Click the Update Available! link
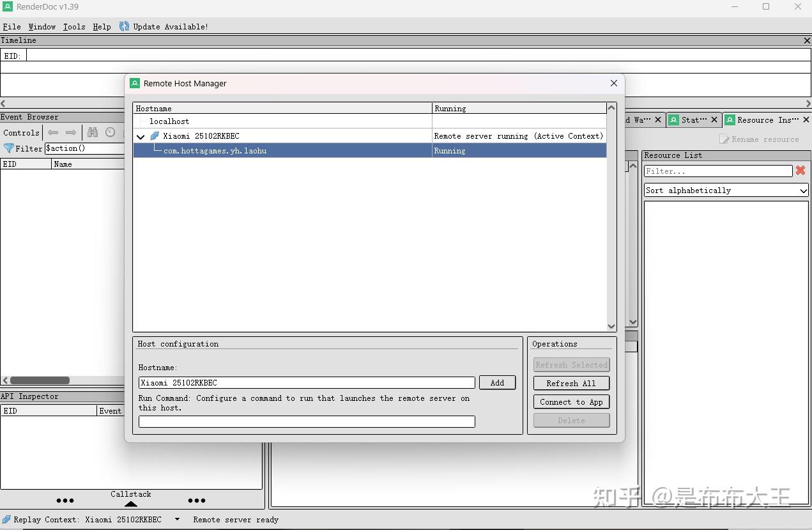 (171, 26)
